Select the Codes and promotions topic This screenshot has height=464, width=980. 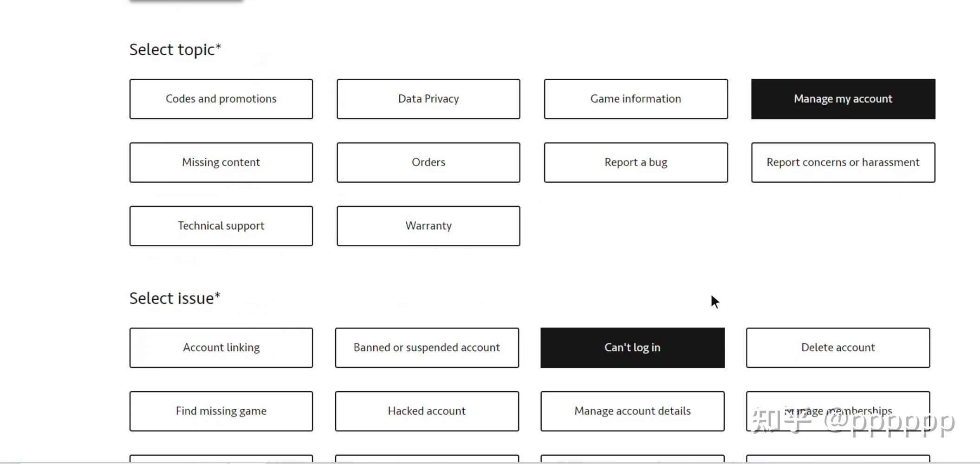coord(221,99)
